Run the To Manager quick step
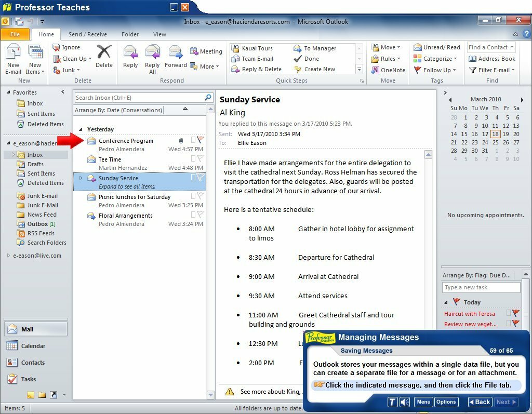Image resolution: width=532 pixels, height=414 pixels. [x=315, y=48]
